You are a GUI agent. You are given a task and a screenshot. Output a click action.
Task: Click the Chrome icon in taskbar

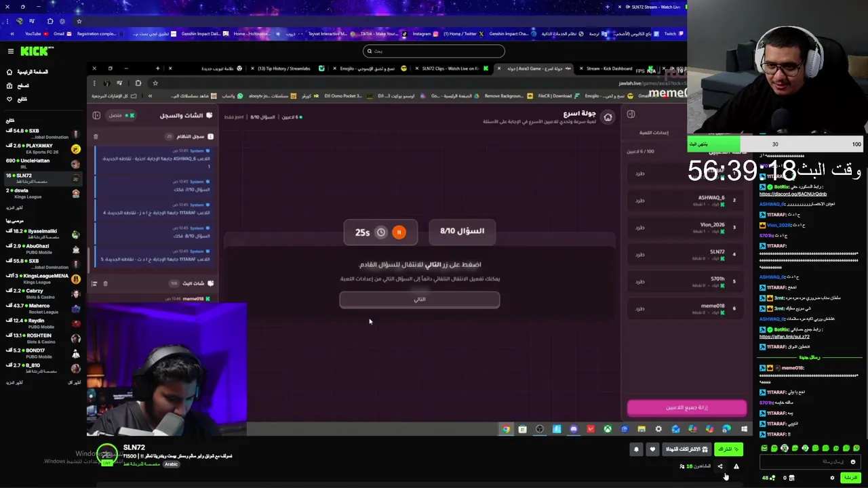click(x=506, y=429)
